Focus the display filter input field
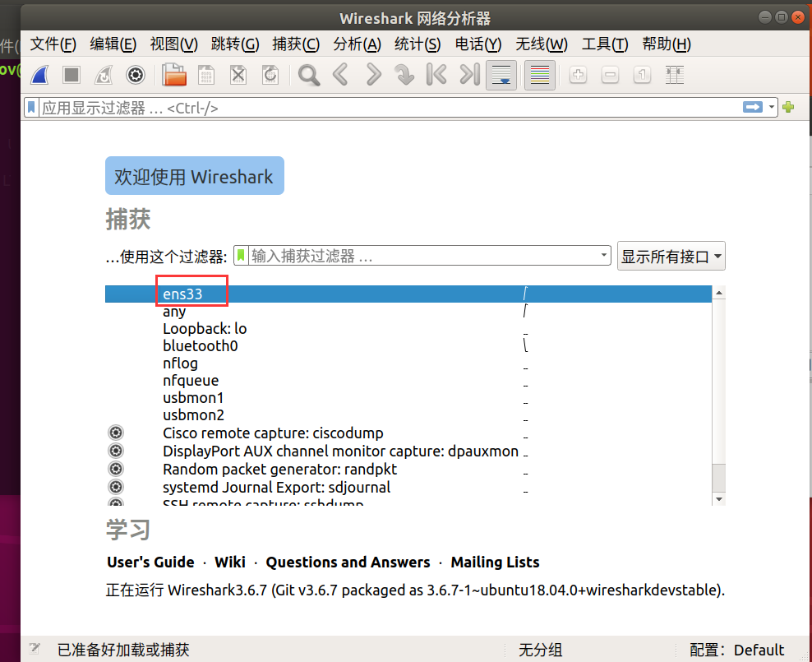This screenshot has height=662, width=812. tap(390, 107)
